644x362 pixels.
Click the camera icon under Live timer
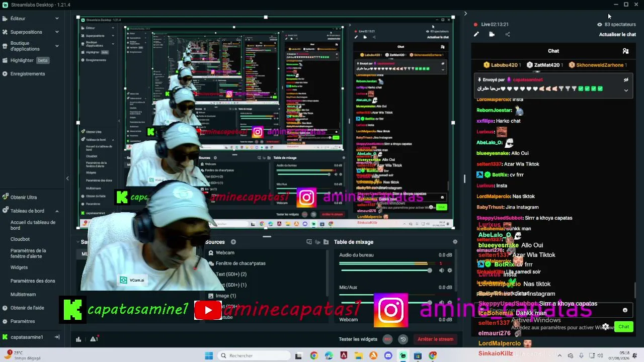pos(492,34)
